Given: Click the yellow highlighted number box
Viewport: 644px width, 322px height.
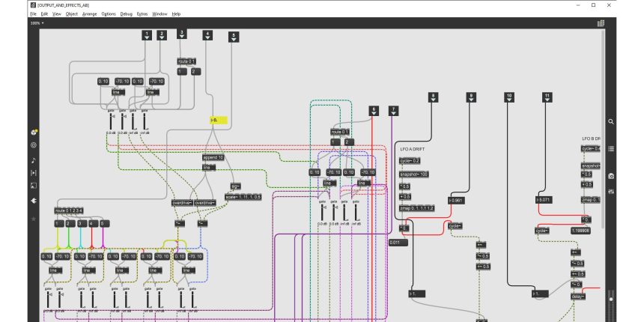Looking at the screenshot, I should click(x=218, y=120).
